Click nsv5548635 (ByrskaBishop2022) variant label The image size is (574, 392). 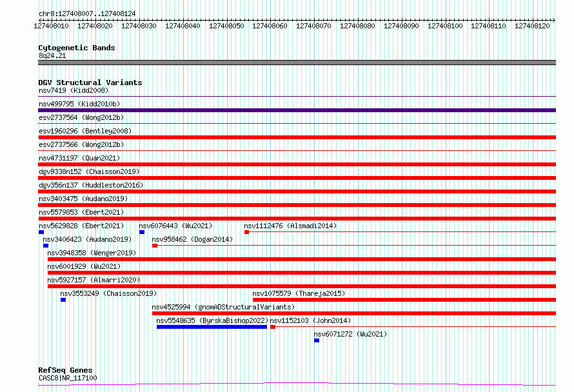tap(212, 320)
